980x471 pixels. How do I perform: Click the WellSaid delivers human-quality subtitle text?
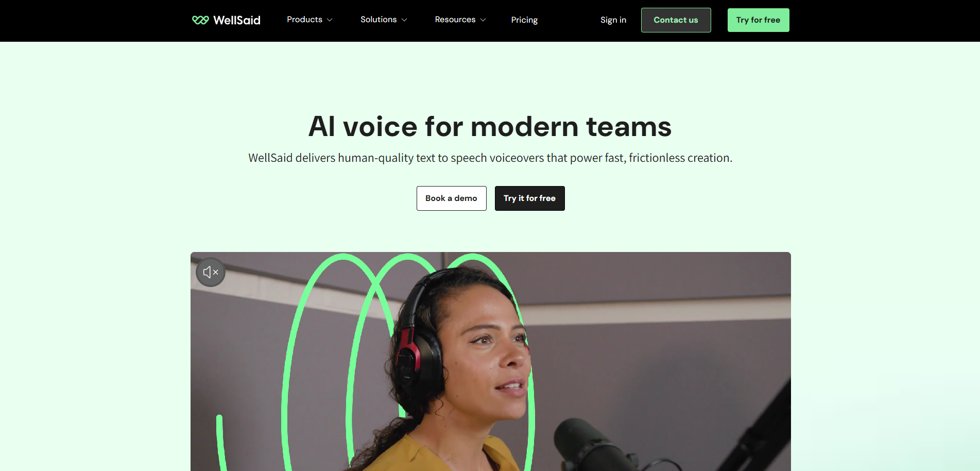coord(490,158)
